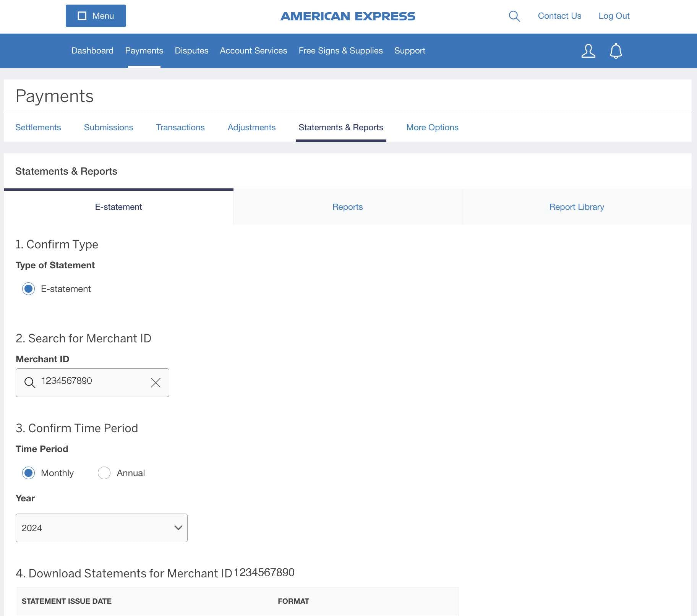Select the E-statement statement type
697x616 pixels.
click(28, 289)
